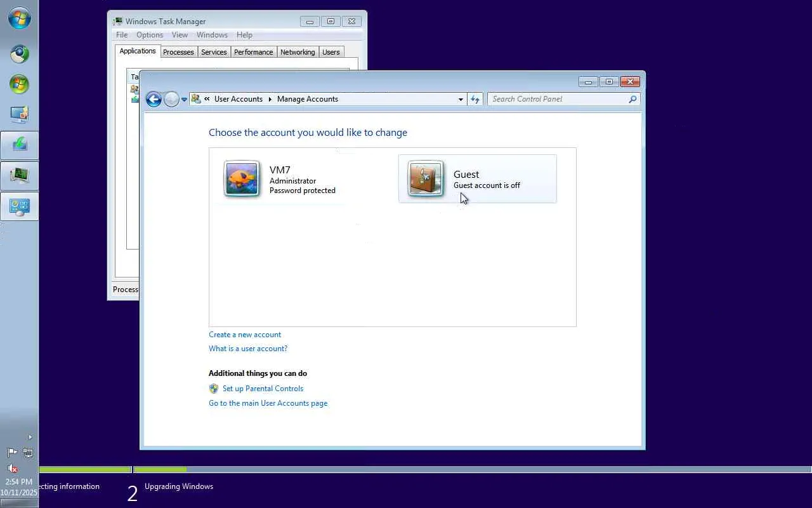This screenshot has width=812, height=508.
Task: Open network tray icon
Action: (28, 453)
